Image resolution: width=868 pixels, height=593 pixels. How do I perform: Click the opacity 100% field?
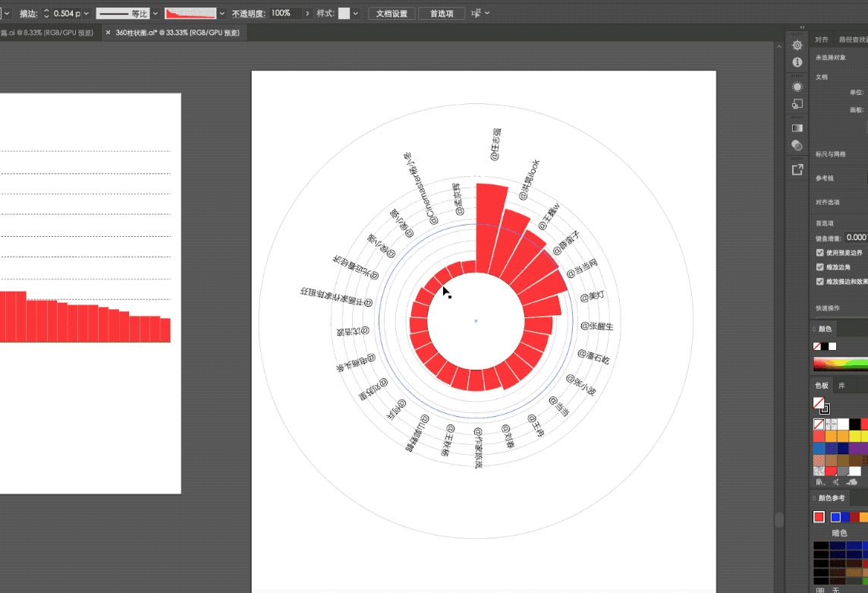coord(285,14)
